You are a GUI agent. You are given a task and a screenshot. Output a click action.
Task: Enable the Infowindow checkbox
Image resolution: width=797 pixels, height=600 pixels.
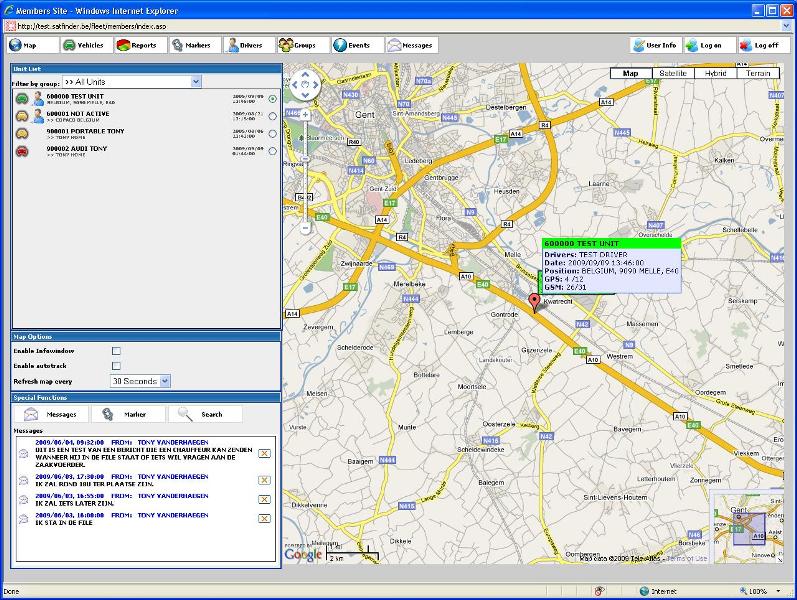116,351
